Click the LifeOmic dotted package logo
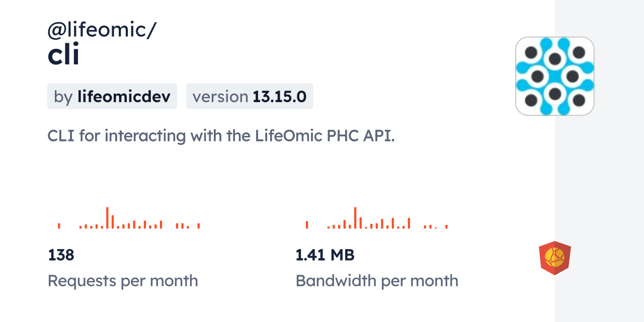Screen dimensions: 644x322 (x=555, y=76)
